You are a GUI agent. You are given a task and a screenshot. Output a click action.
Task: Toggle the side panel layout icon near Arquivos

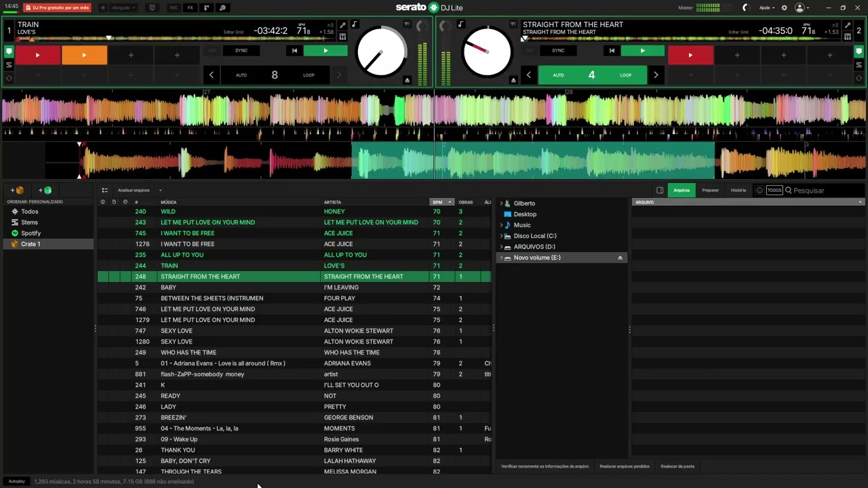tap(660, 190)
